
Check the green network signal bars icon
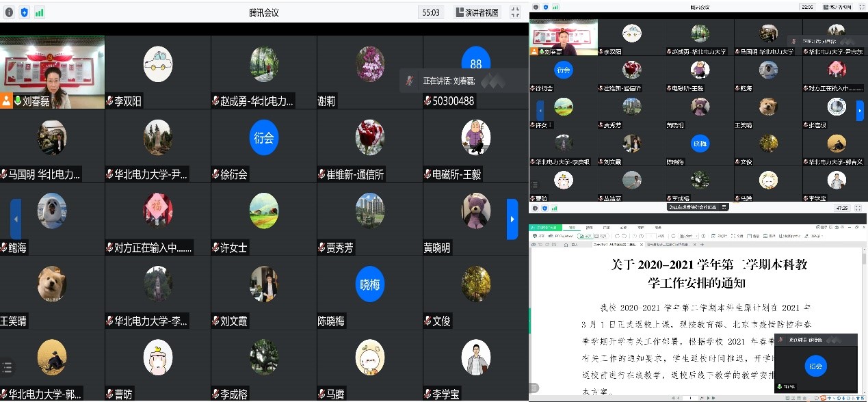click(40, 12)
